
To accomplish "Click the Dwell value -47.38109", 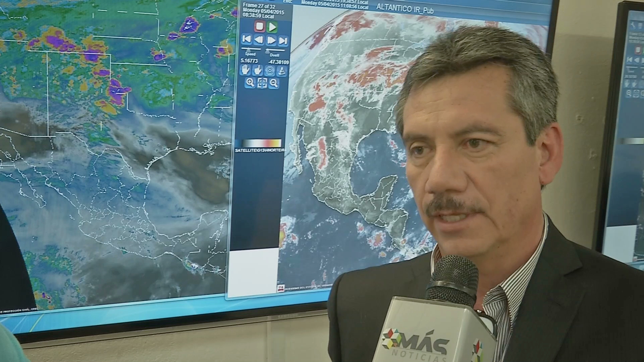I will click(x=279, y=62).
